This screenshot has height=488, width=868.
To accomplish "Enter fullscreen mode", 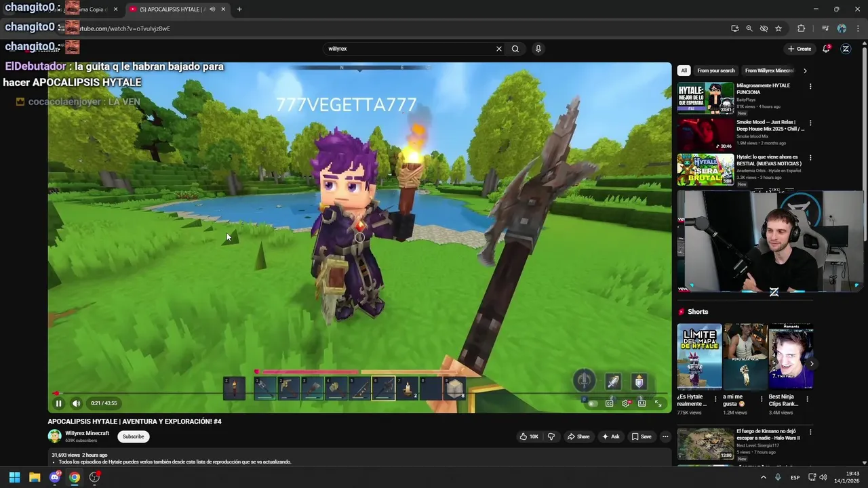I will point(658,403).
